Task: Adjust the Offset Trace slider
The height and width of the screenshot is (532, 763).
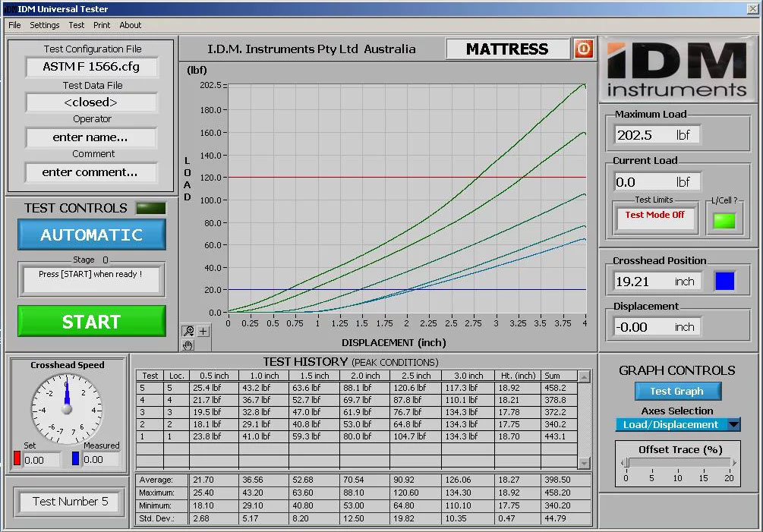Action: pos(627,462)
